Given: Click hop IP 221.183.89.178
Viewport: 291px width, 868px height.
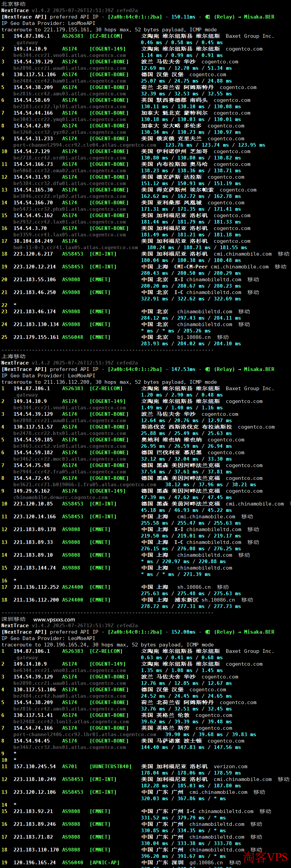Looking at the screenshot, I should 34,529.
